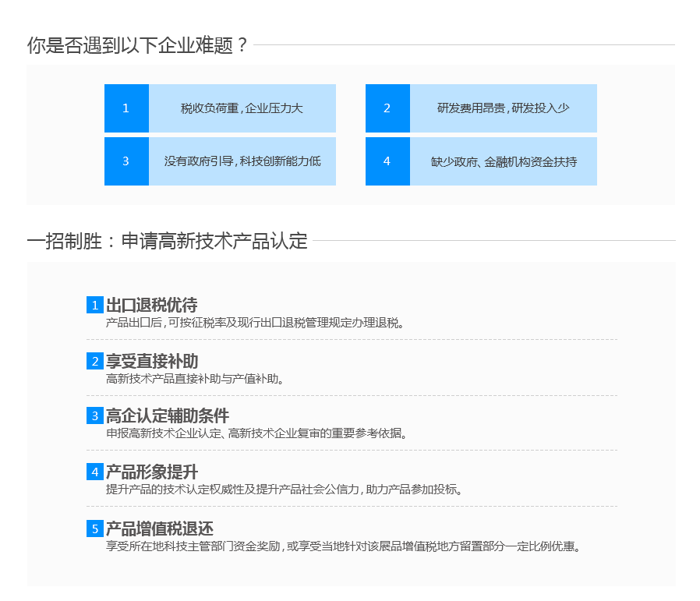Select the 研发费用昂贵, 研发投入少 box
This screenshot has height=601, width=700.
click(503, 108)
